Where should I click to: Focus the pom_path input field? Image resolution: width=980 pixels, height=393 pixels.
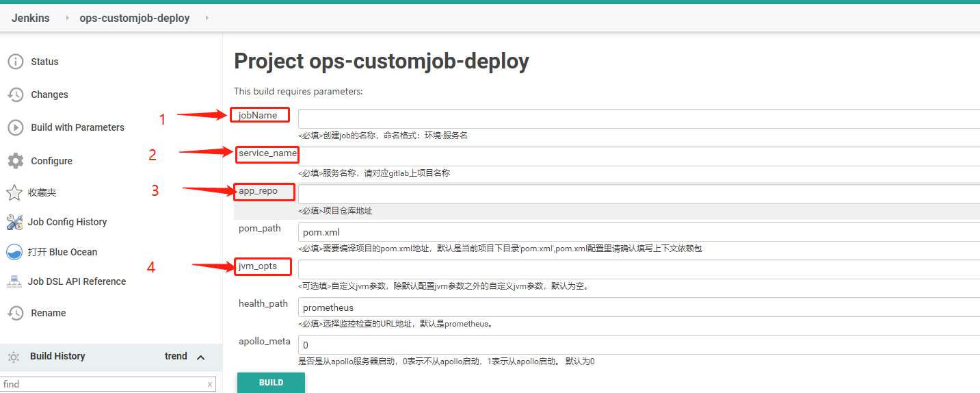639,231
